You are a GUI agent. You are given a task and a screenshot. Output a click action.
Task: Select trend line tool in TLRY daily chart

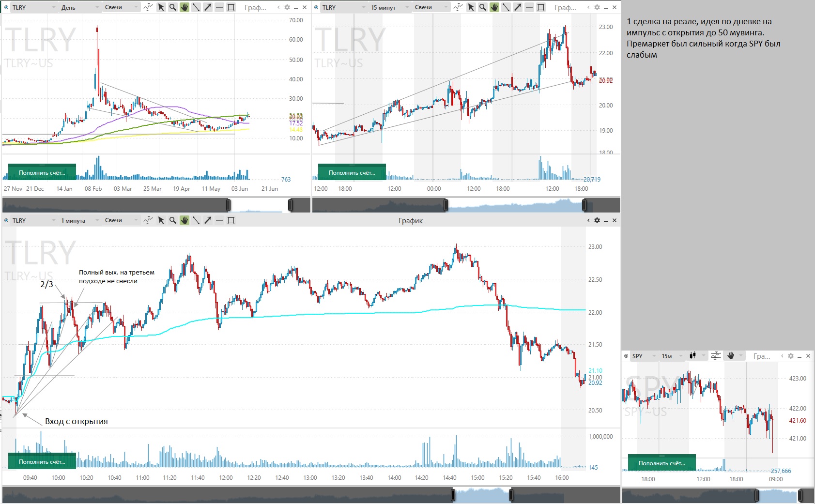(196, 7)
